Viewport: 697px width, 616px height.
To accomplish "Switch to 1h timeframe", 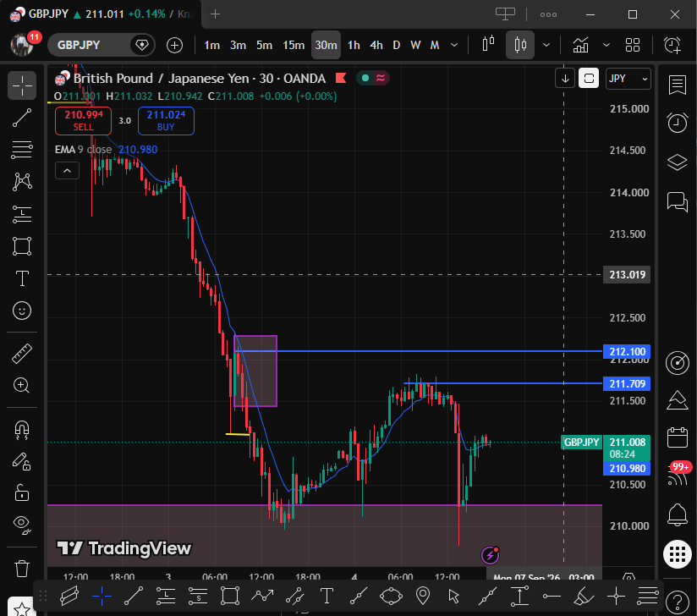I will 354,45.
